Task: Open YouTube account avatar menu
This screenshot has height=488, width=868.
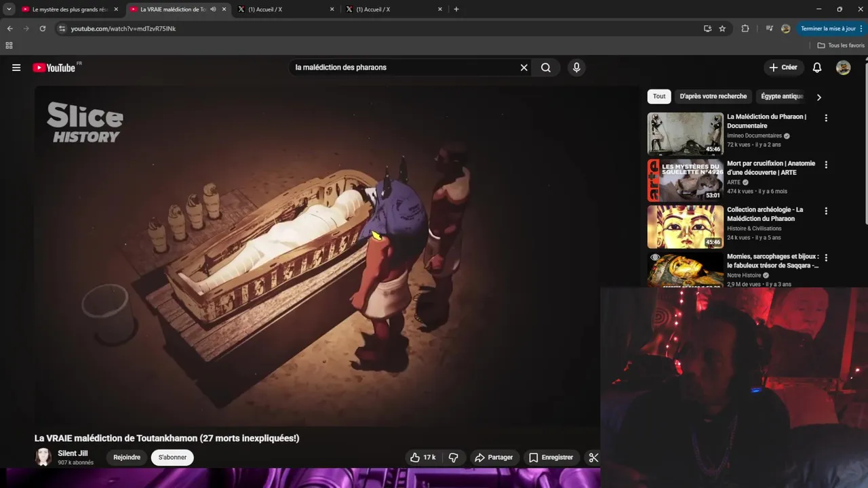Action: pyautogui.click(x=843, y=68)
